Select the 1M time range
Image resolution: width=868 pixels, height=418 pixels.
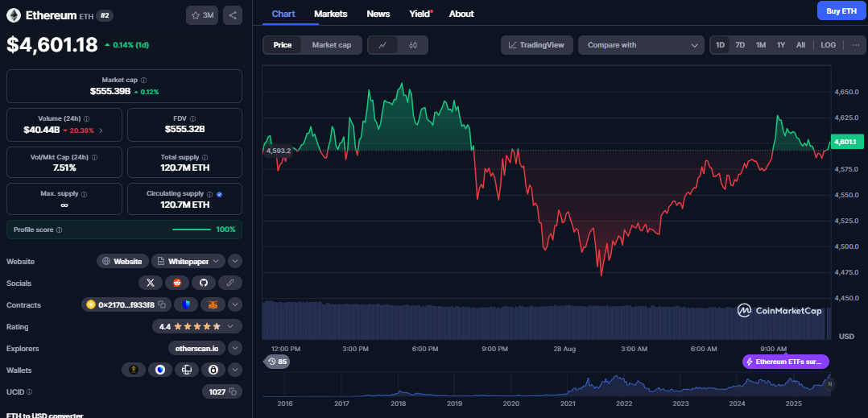coord(761,45)
